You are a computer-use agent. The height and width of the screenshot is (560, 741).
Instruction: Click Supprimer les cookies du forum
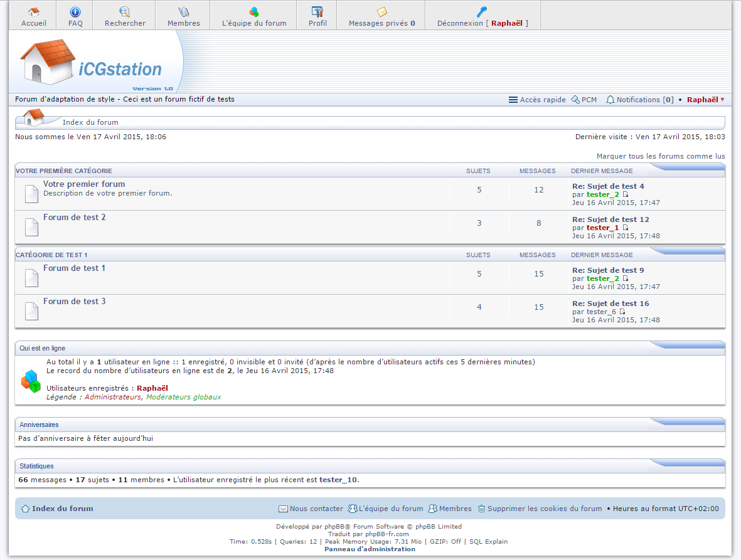pos(544,509)
